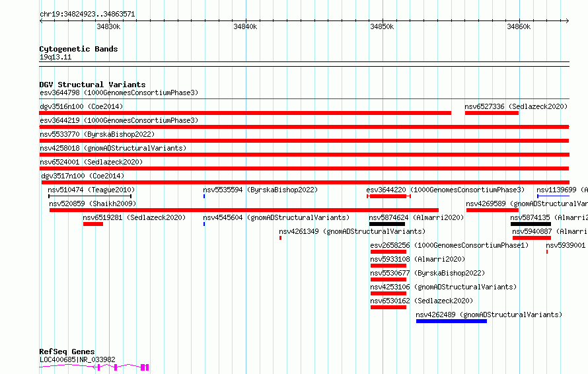Select the nsv4253106 gnomAD red bar
The image size is (588, 374).
pyautogui.click(x=388, y=293)
